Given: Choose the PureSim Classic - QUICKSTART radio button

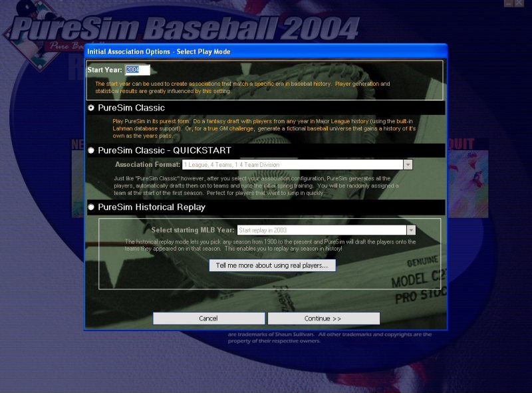Looking at the screenshot, I should pyautogui.click(x=92, y=150).
